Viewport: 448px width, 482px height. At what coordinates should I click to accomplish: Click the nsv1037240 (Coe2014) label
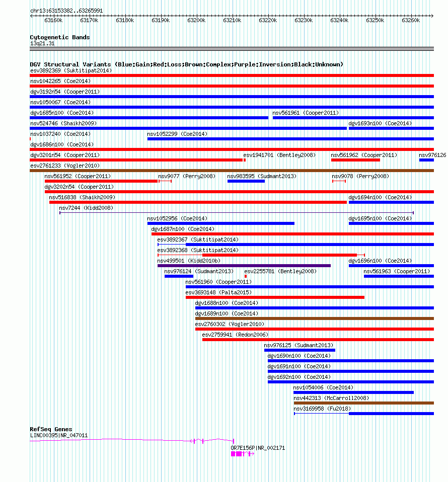coord(60,134)
